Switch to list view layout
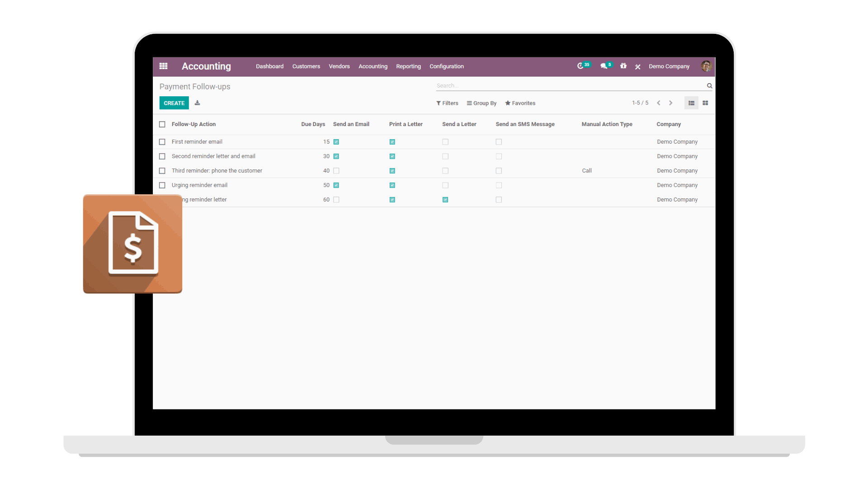This screenshot has height=488, width=868. tap(692, 103)
